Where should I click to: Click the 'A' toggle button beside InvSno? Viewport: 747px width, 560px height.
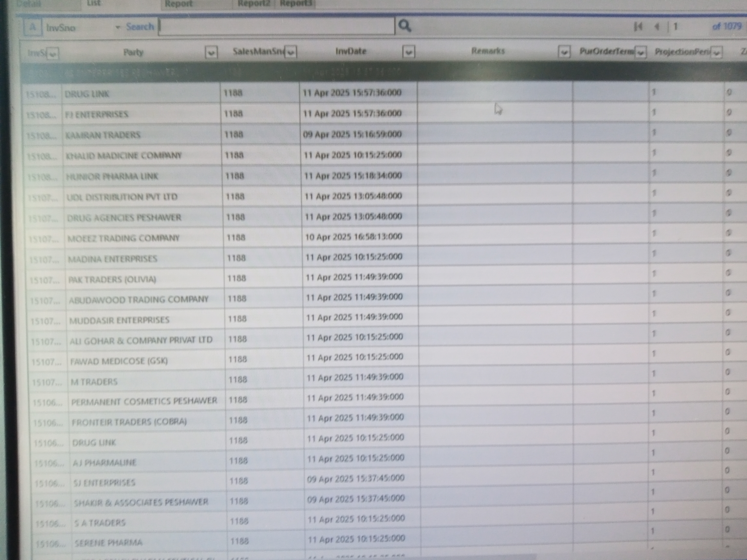pyautogui.click(x=33, y=27)
